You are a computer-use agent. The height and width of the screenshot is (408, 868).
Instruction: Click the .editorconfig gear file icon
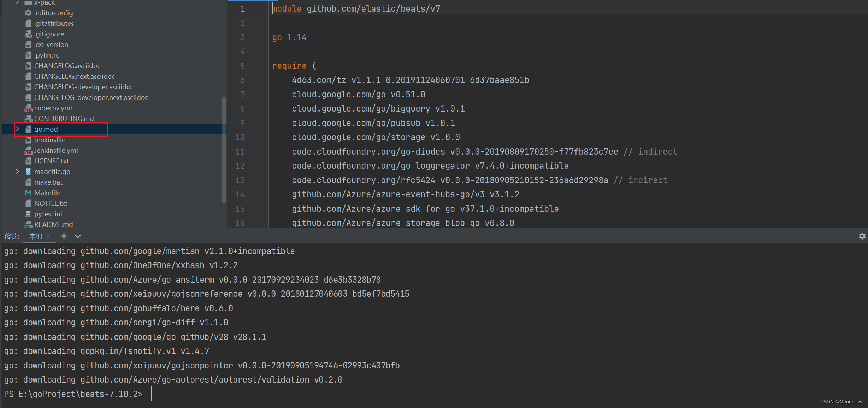pos(28,13)
